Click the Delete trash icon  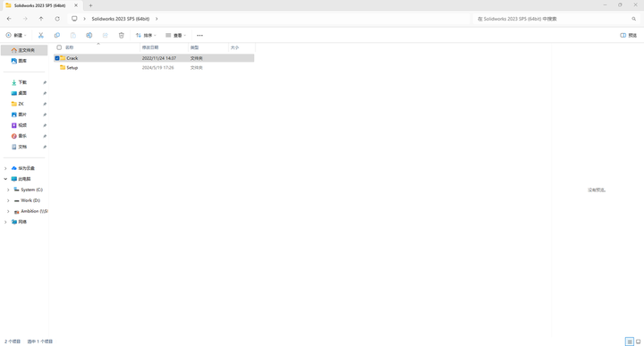coord(121,35)
